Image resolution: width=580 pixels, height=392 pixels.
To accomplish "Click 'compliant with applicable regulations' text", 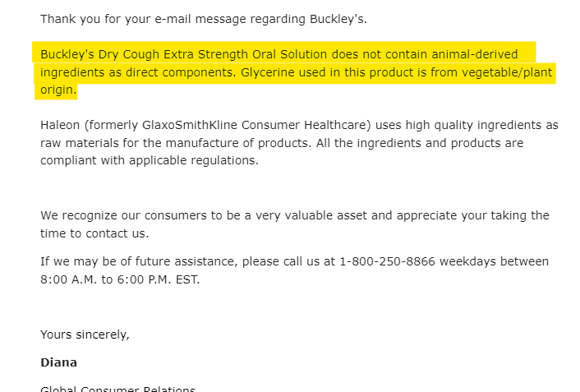I will (x=150, y=160).
